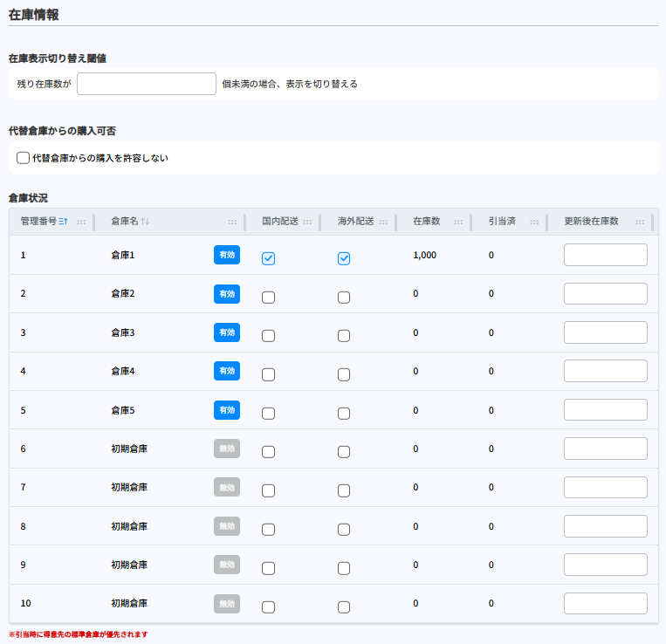Click the 残り在庫数 threshold input field
Image resolution: width=666 pixels, height=644 pixels.
[x=147, y=84]
